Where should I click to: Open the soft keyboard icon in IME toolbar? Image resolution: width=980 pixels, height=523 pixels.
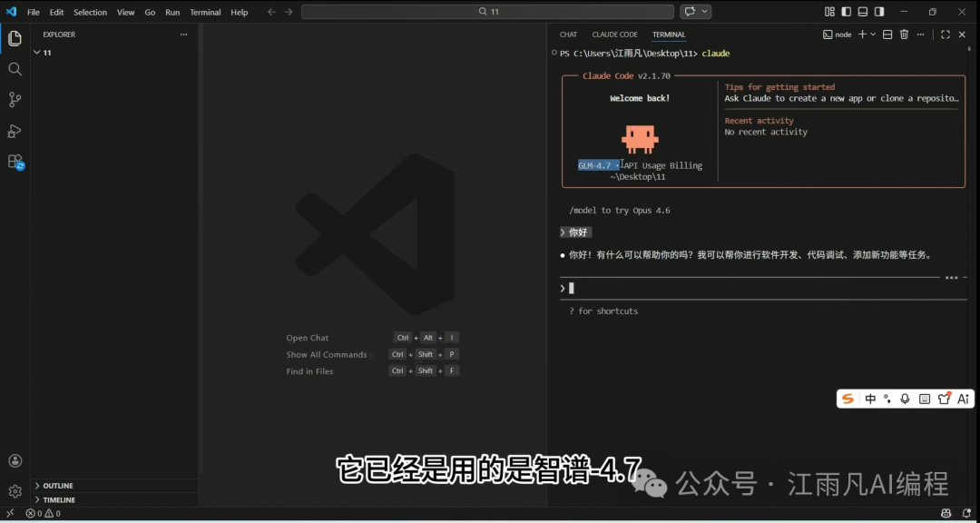point(925,400)
